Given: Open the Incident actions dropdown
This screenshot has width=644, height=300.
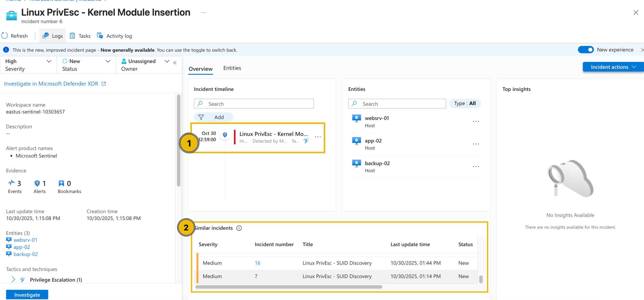Looking at the screenshot, I should [613, 67].
